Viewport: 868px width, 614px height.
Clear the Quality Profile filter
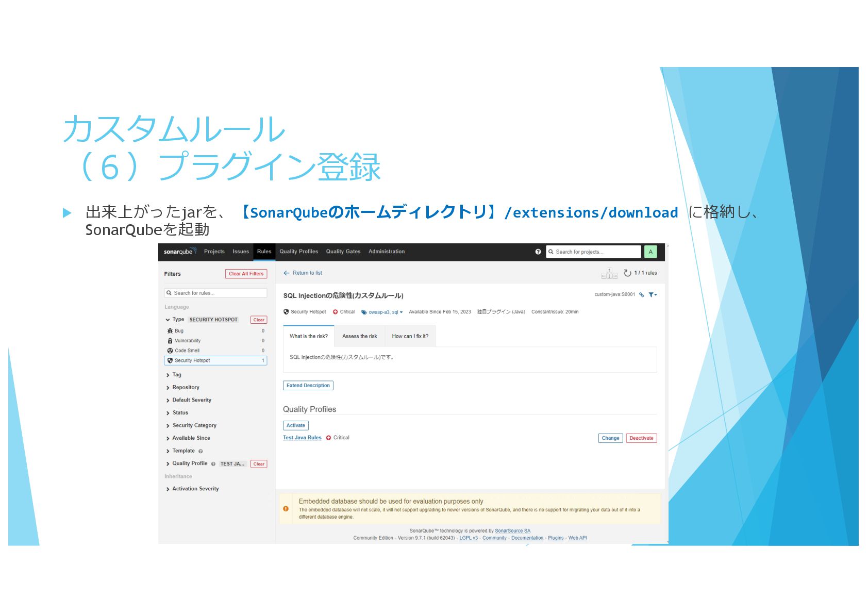[259, 464]
